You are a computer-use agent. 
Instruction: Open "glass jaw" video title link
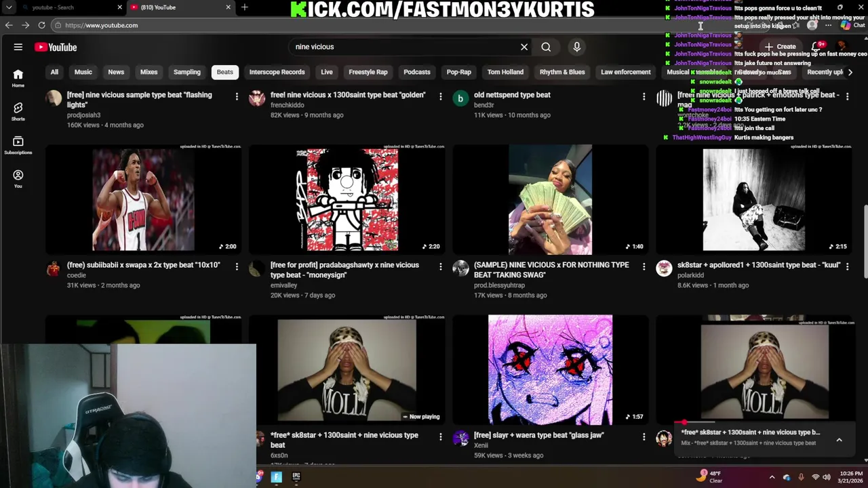[x=538, y=435]
